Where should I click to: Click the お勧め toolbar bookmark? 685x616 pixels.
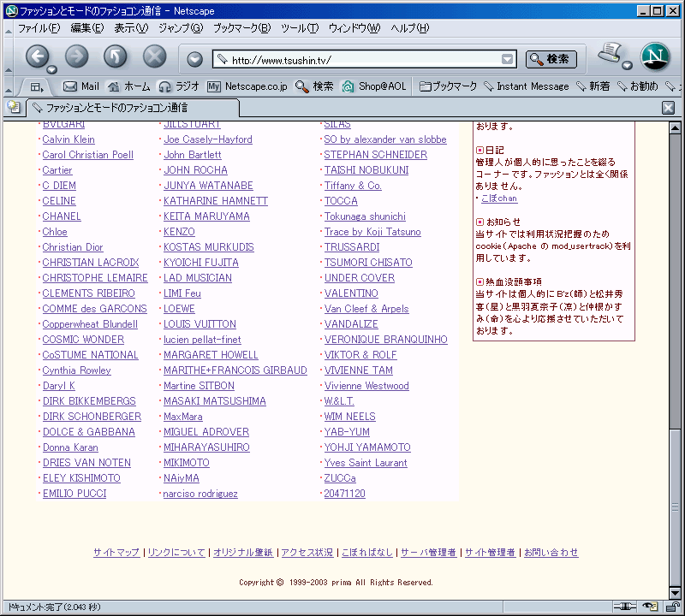click(x=637, y=86)
